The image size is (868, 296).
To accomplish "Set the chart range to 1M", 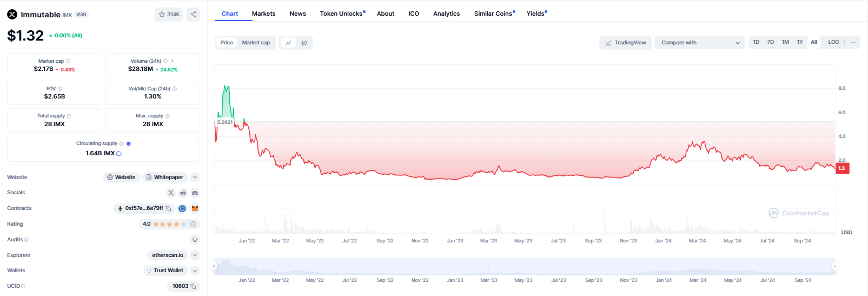I will point(785,42).
